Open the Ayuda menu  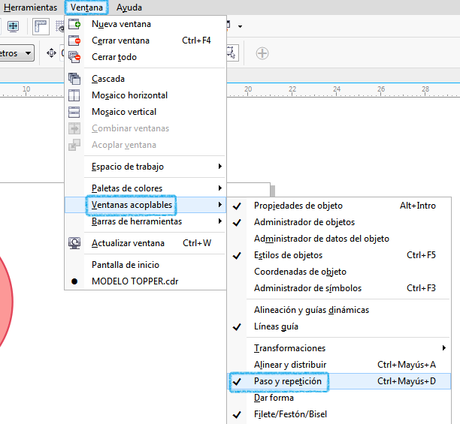click(x=129, y=7)
